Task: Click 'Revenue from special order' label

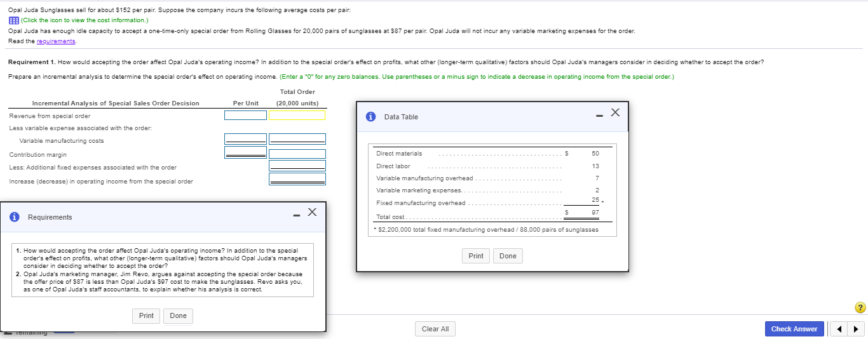Action: pyautogui.click(x=50, y=116)
